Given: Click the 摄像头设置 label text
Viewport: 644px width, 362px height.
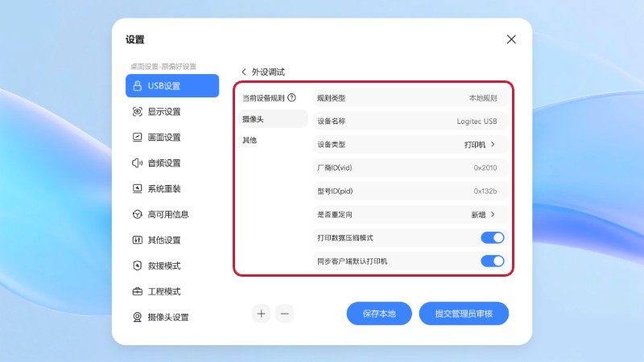Looking at the screenshot, I should (168, 317).
